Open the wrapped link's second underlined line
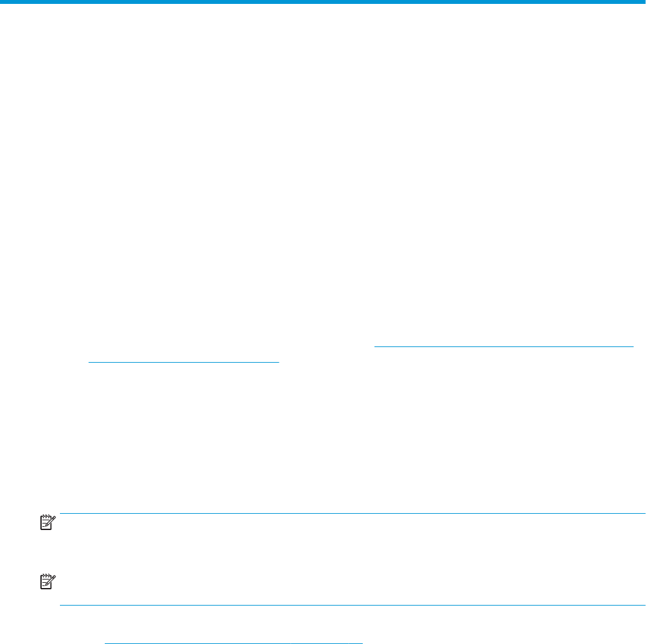This screenshot has width=646, height=644. pyautogui.click(x=184, y=362)
